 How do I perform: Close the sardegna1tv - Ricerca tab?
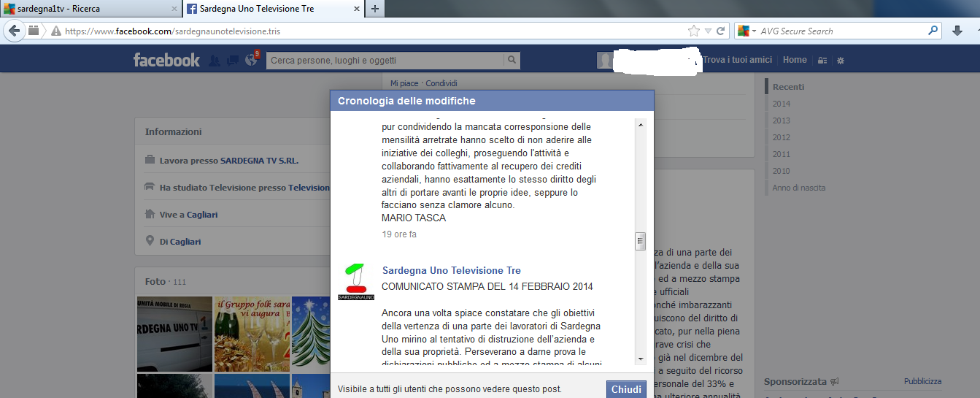coord(174,9)
